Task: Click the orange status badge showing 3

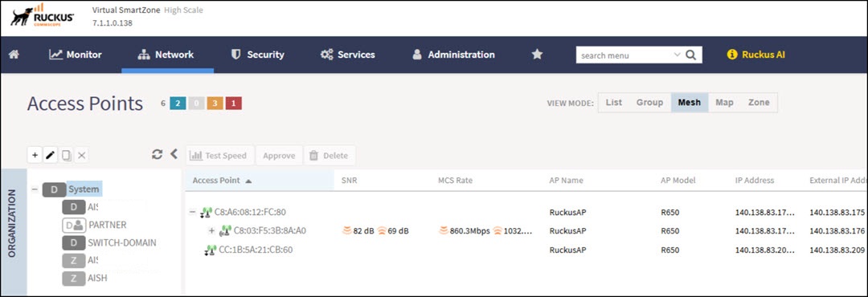Action: 215,103
